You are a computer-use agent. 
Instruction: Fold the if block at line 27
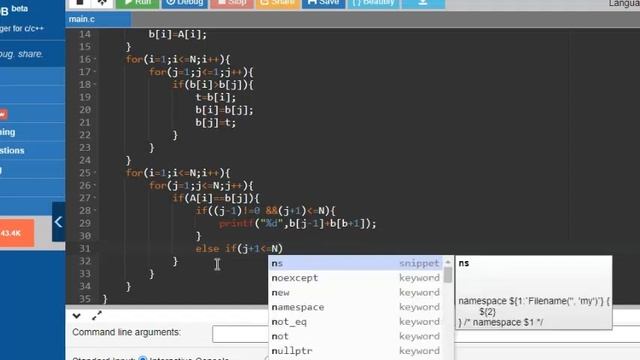(x=95, y=198)
